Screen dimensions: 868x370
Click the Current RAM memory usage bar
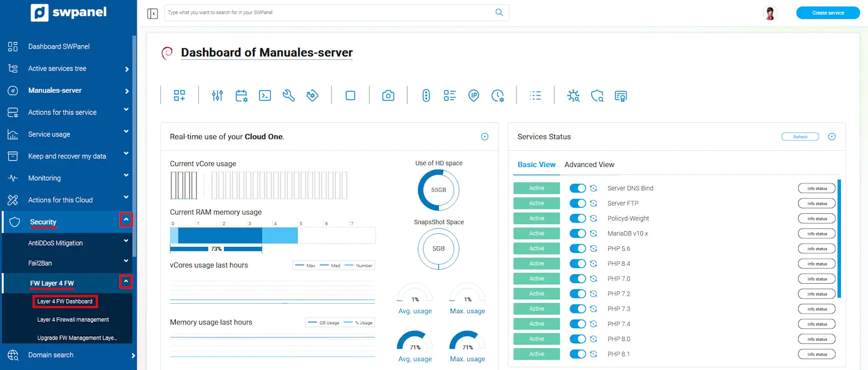pos(234,235)
